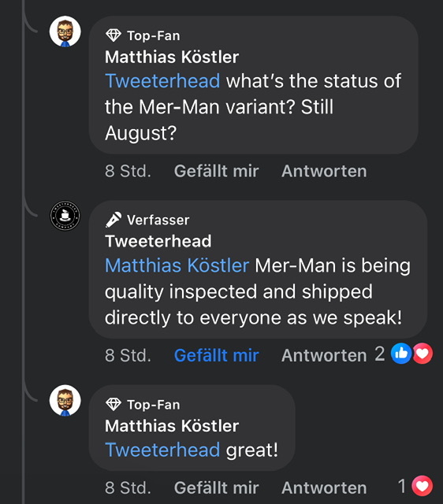This screenshot has width=443, height=504.
Task: Open the 8 Std. timestamp under first comment
Action: (x=128, y=171)
